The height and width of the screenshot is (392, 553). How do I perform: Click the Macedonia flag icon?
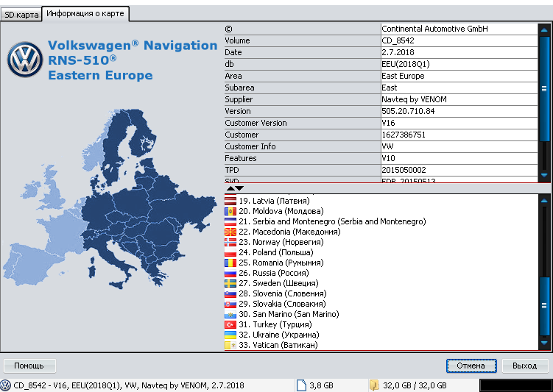point(230,232)
